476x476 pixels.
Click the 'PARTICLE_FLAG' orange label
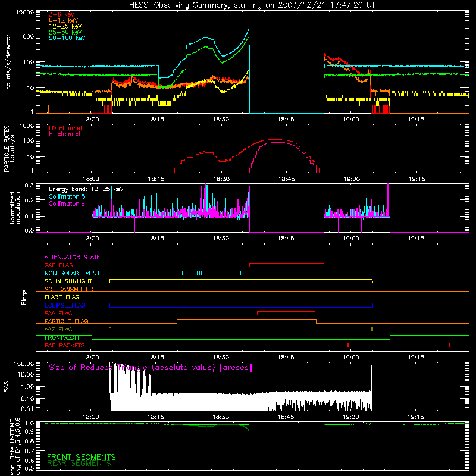coord(67,321)
